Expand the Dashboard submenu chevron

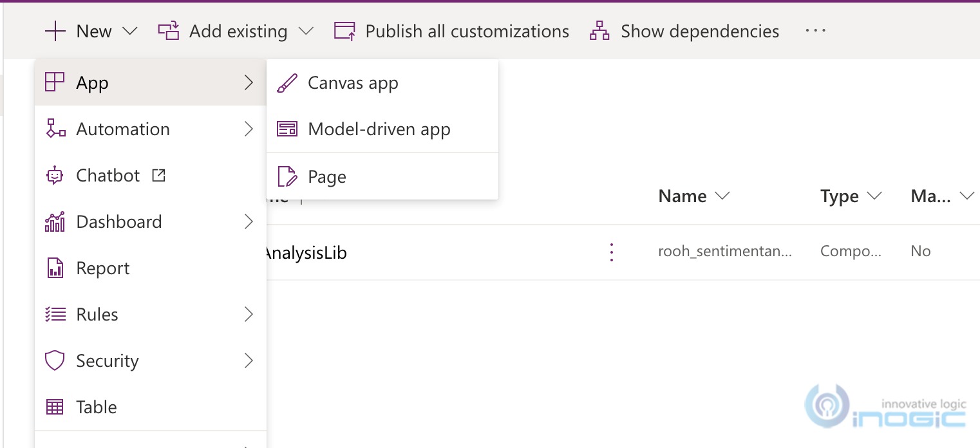pos(249,222)
